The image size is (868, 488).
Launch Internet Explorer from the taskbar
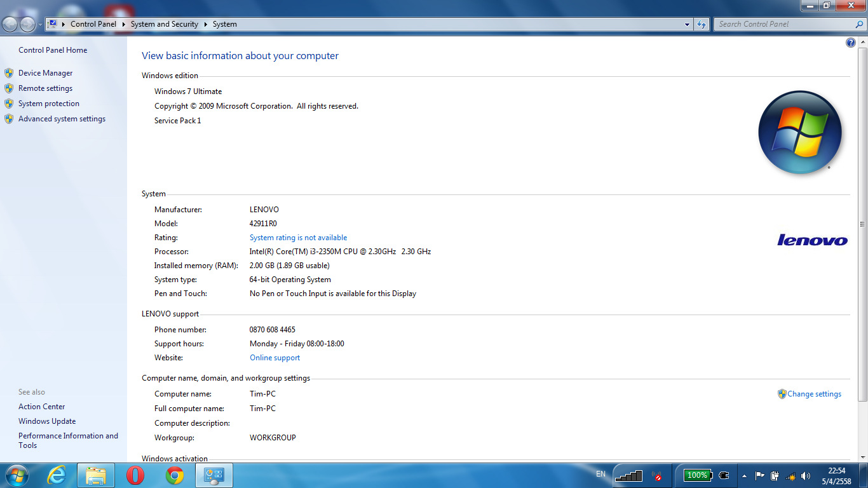pos(57,475)
